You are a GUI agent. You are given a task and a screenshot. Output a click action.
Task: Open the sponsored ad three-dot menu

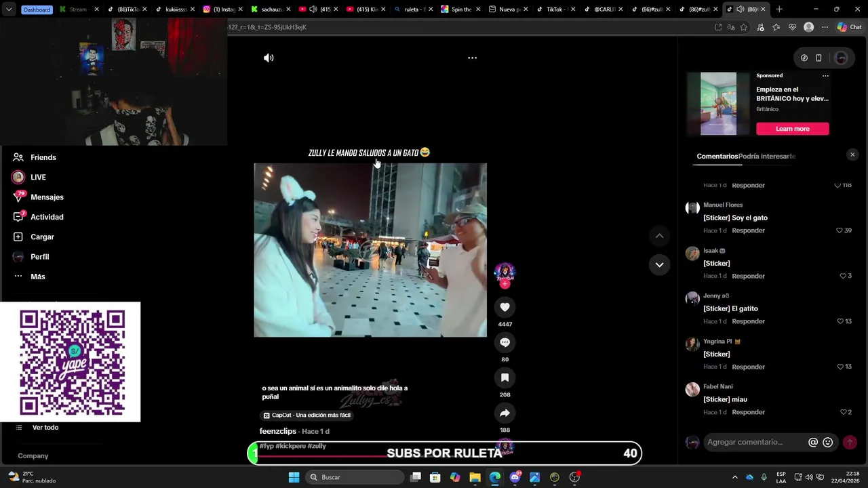(x=825, y=76)
